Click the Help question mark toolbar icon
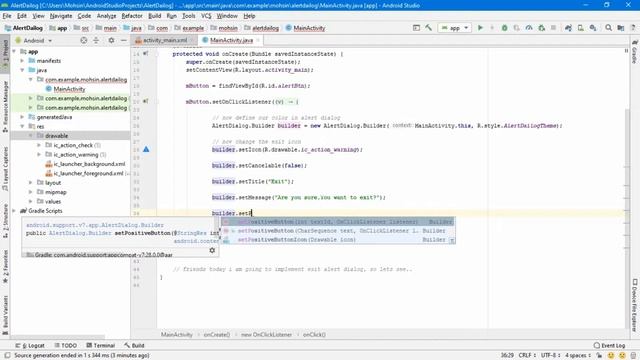 click(633, 28)
